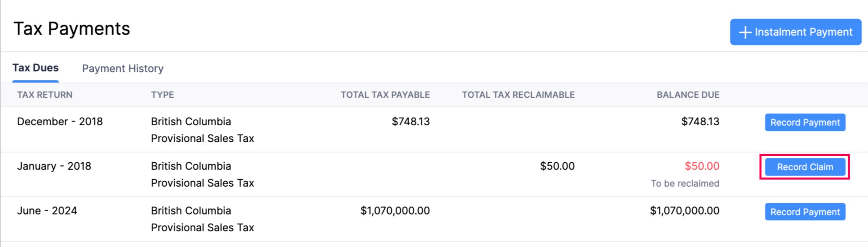The height and width of the screenshot is (247, 868).
Task: Click the red $50.00 balance amount
Action: (x=702, y=166)
